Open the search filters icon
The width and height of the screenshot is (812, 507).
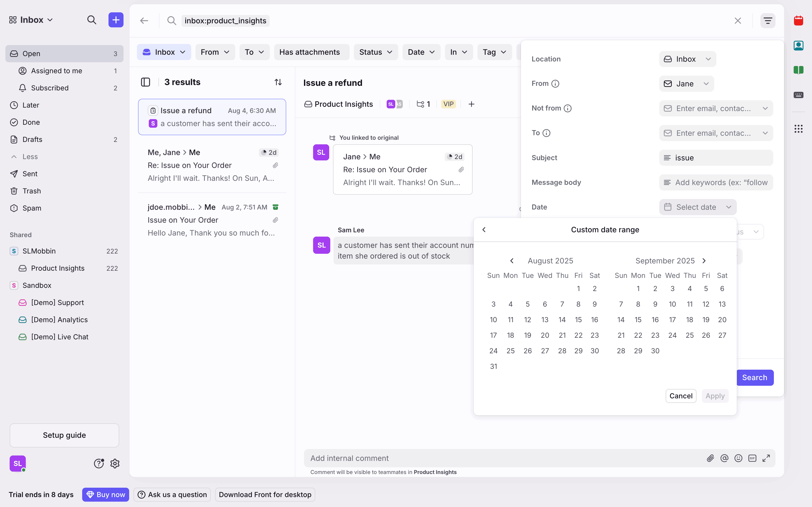click(767, 21)
